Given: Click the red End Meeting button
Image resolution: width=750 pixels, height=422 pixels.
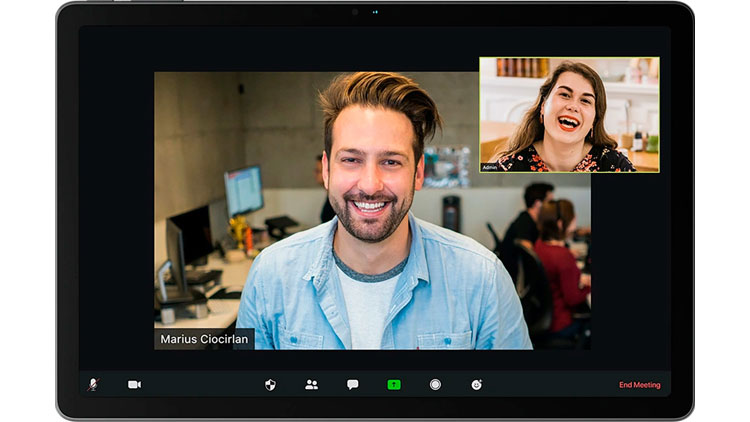Looking at the screenshot, I should 638,385.
